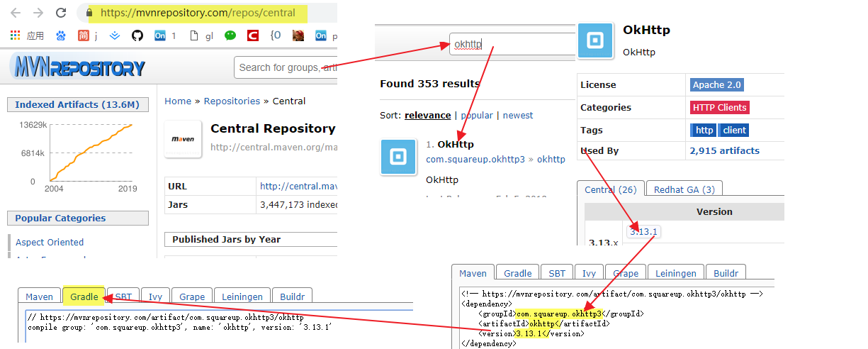Image resolution: width=868 pixels, height=349 pixels.
Task: Select Buildr tab in the lower-right snippet panel
Action: tap(726, 273)
